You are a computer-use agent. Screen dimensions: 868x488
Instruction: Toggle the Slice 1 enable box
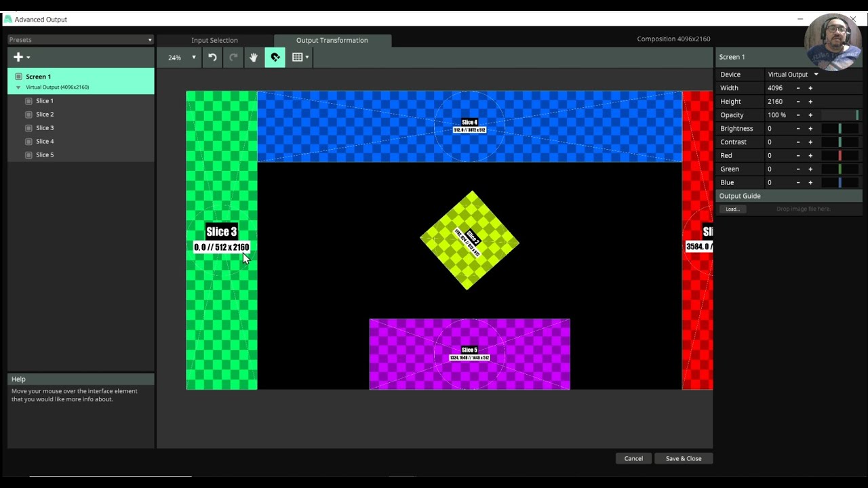(x=28, y=101)
